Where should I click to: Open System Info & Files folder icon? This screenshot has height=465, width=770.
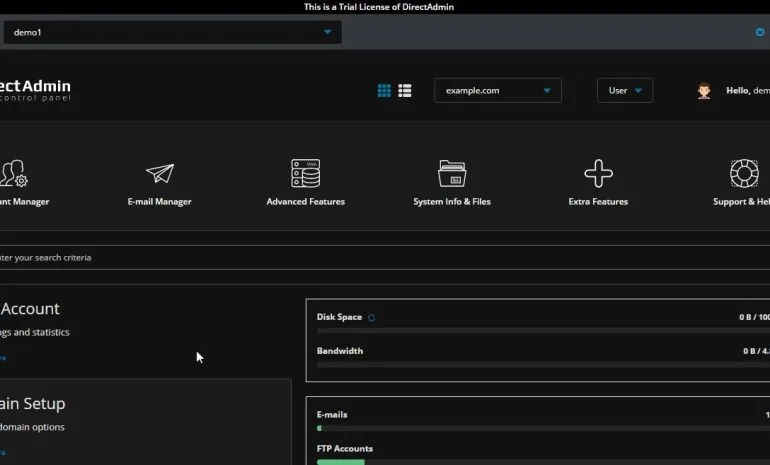tap(452, 173)
